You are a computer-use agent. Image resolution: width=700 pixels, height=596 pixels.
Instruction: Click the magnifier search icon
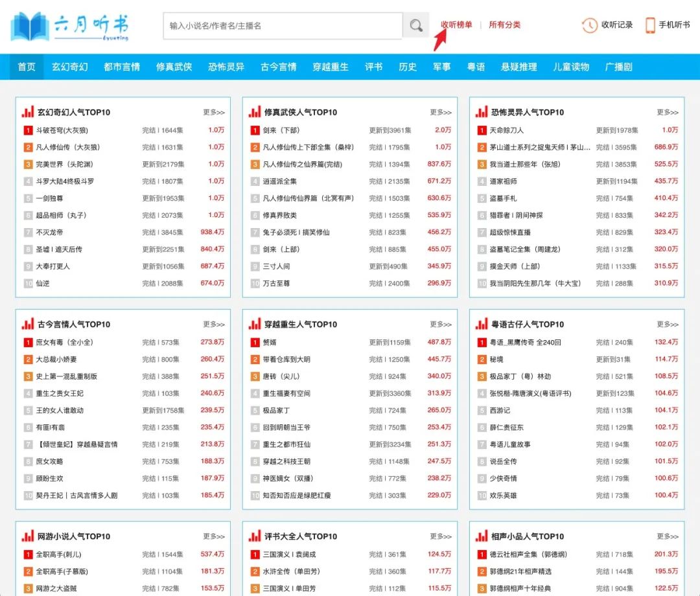point(416,25)
